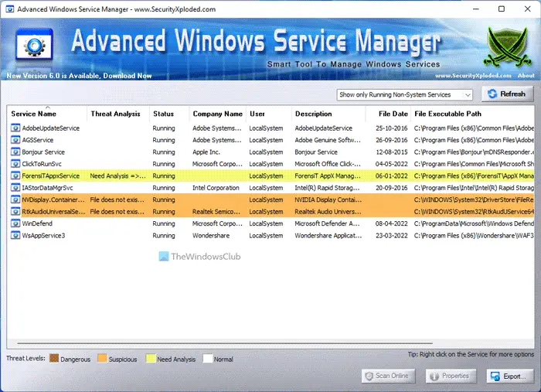Select the Bonjour Service name cell
This screenshot has width=541, height=392.
point(43,152)
